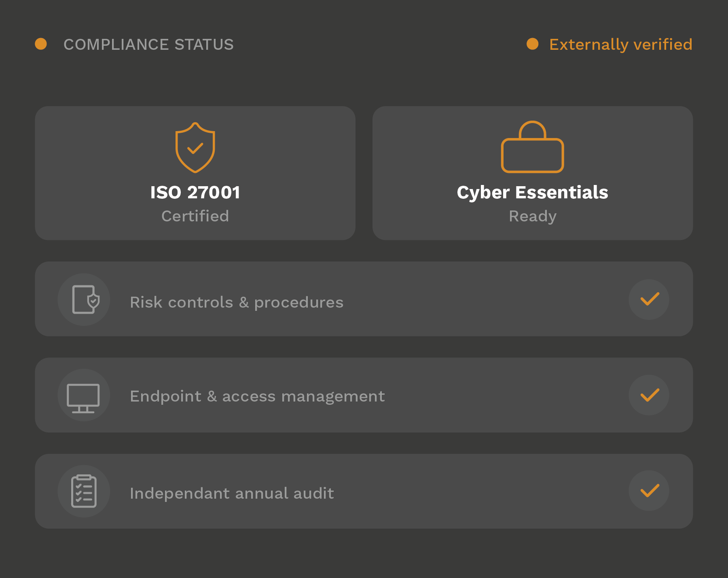Image resolution: width=728 pixels, height=578 pixels.
Task: Select the monitor icon for Endpoint management
Action: 84,395
